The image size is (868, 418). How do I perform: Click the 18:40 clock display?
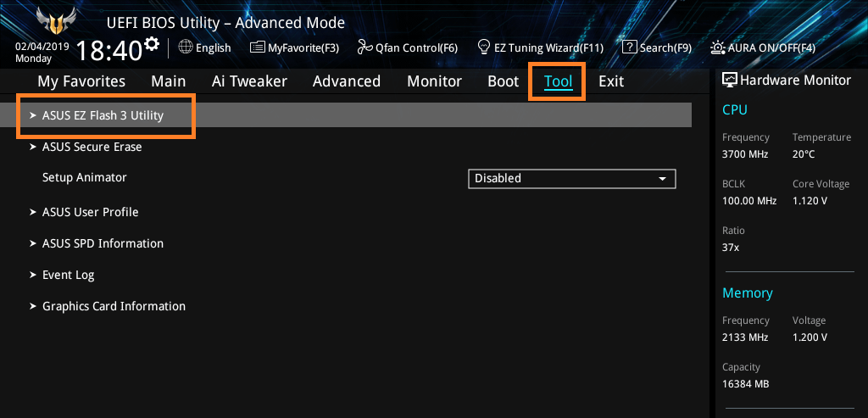(x=109, y=51)
